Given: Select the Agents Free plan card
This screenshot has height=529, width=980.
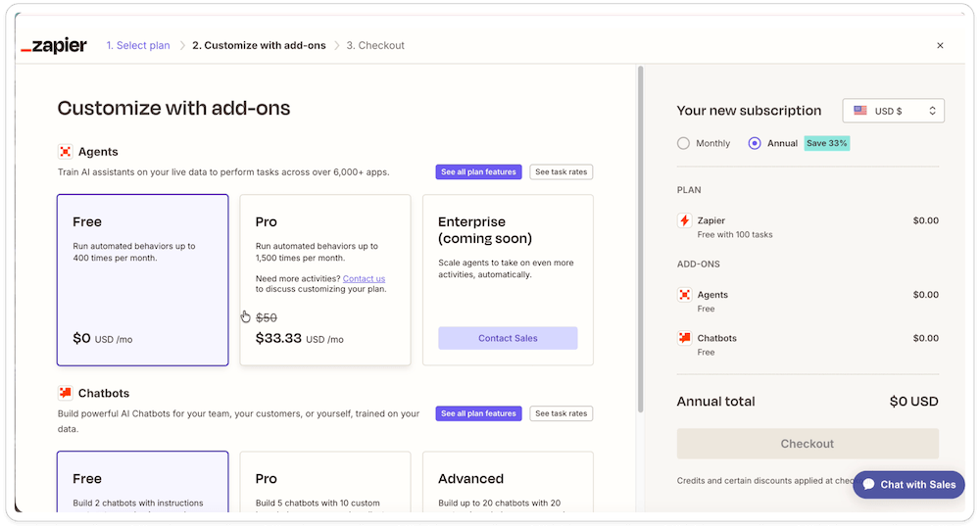Looking at the screenshot, I should point(142,280).
